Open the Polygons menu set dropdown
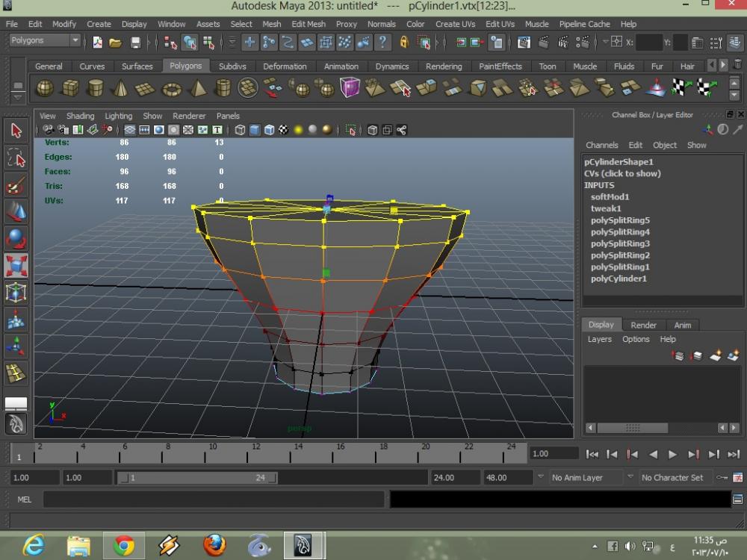Viewport: 747px width, 560px height. tap(44, 40)
